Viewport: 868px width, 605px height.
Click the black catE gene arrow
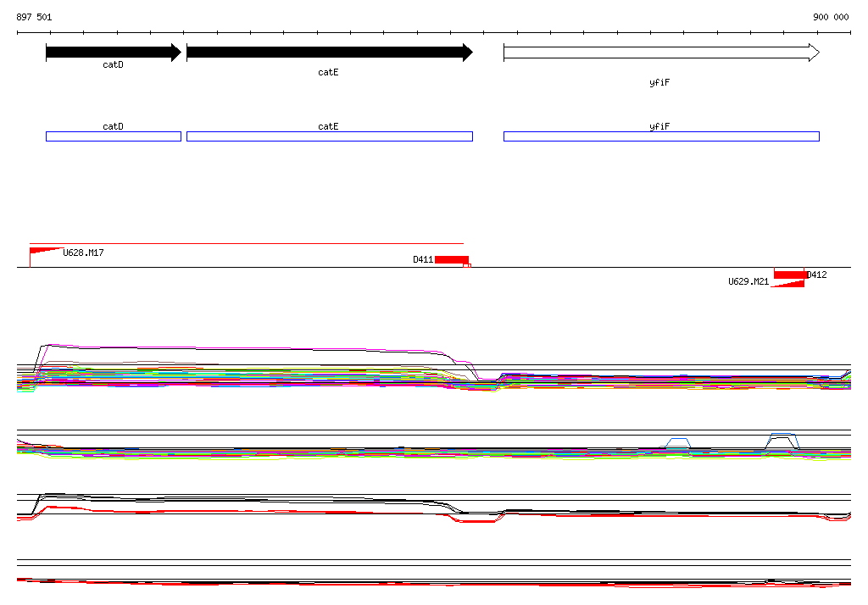330,53
